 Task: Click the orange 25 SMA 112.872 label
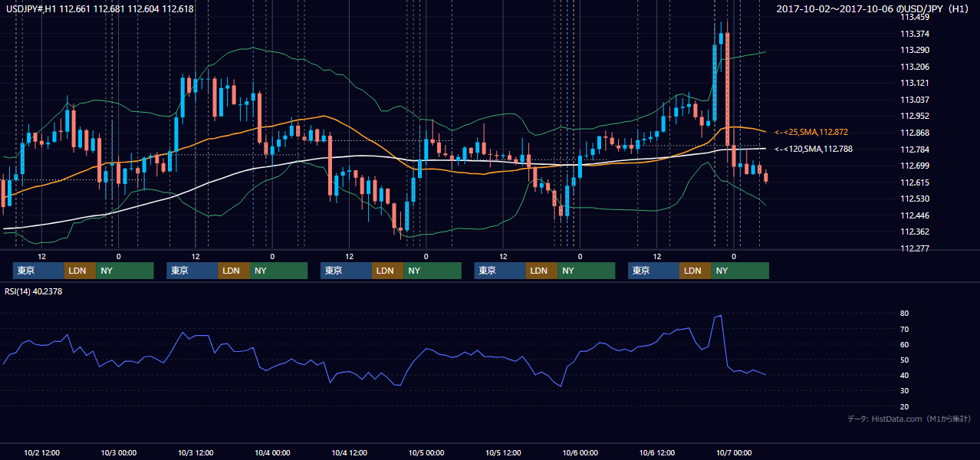coord(811,133)
